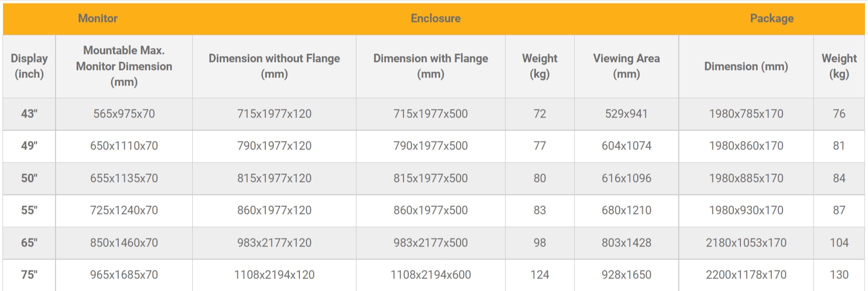Screen dimensions: 868x291
Task: Select the 2180x1053x170 package dimension cell
Action: (746, 243)
